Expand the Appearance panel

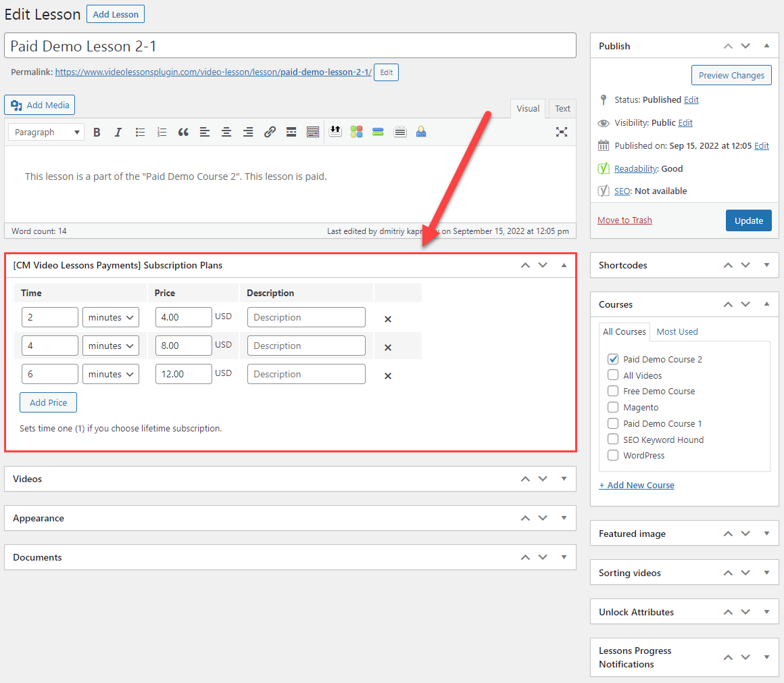(564, 518)
